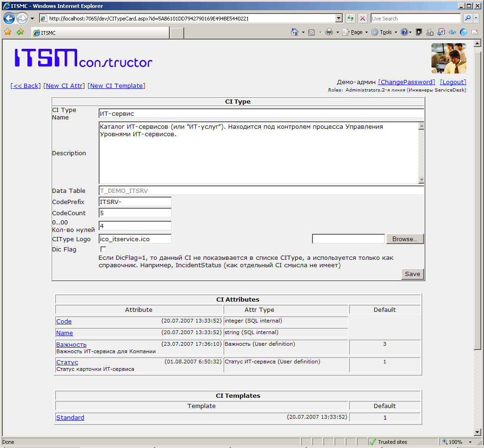Click Description scrollbar up arrow
This screenshot has width=484, height=448.
pyautogui.click(x=421, y=126)
